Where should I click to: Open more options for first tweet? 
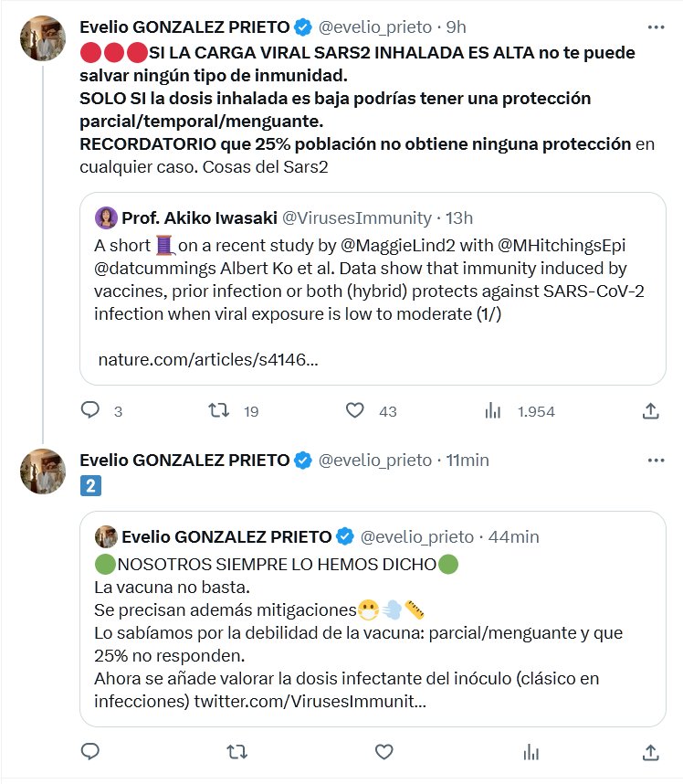(656, 27)
